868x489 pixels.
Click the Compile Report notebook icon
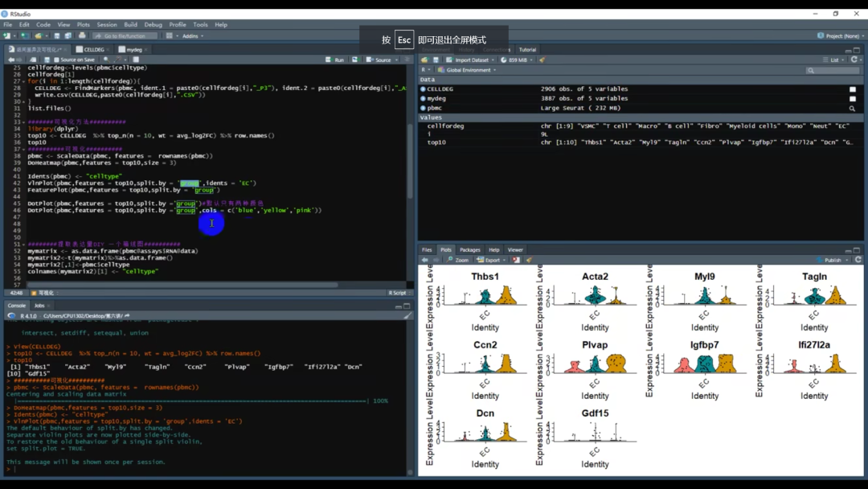[x=136, y=60]
